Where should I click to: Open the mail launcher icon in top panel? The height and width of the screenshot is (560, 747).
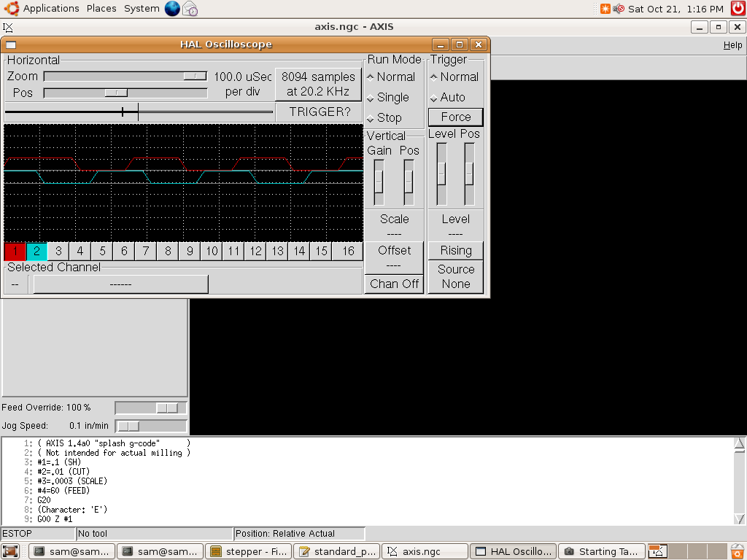190,9
